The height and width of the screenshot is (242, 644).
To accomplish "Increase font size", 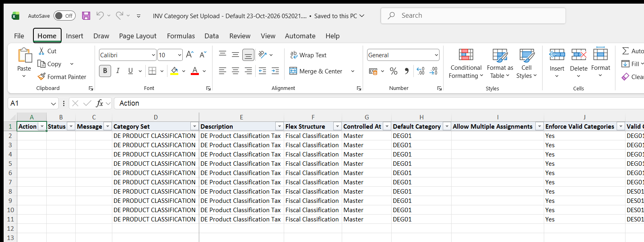I will (x=190, y=55).
